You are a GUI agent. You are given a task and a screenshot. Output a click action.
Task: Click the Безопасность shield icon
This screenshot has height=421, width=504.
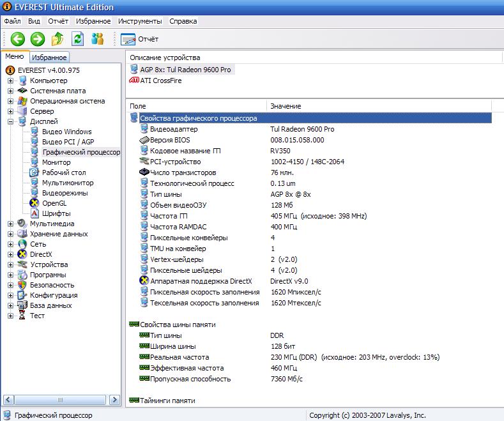coord(22,285)
